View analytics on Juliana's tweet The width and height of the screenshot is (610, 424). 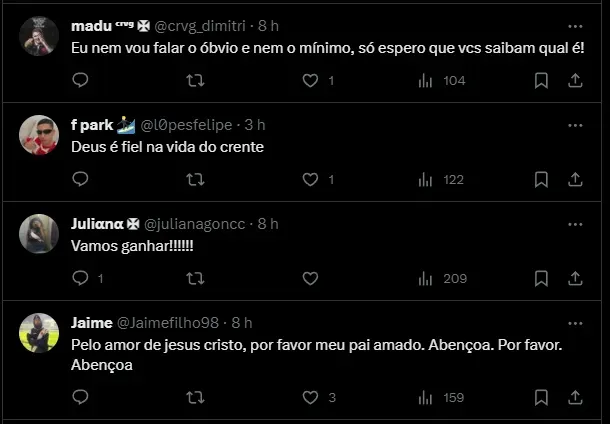pyautogui.click(x=425, y=278)
